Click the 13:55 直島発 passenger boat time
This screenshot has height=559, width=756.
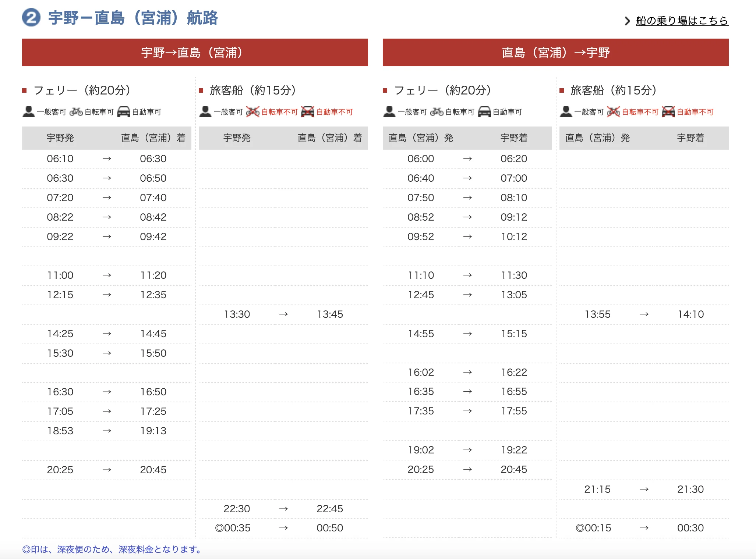(597, 314)
